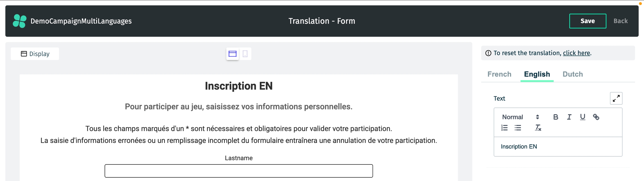Go Back from translation page
The height and width of the screenshot is (181, 644).
coord(621,21)
